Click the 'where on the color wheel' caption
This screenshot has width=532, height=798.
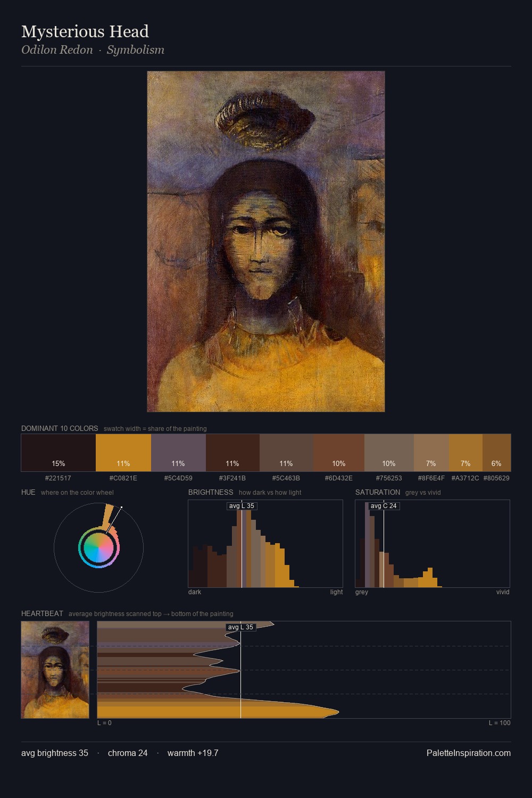77,493
